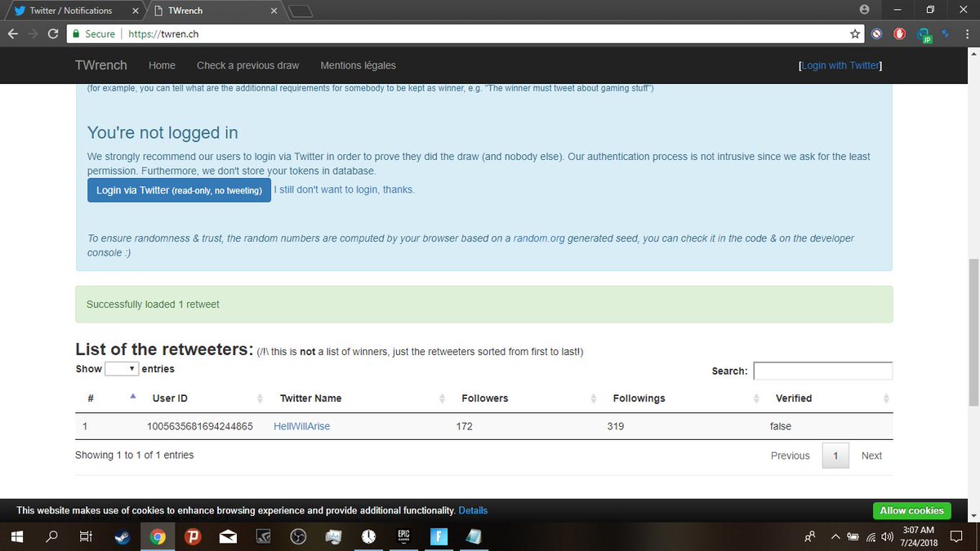
Task: Bookmark this page with star icon
Action: (x=855, y=34)
